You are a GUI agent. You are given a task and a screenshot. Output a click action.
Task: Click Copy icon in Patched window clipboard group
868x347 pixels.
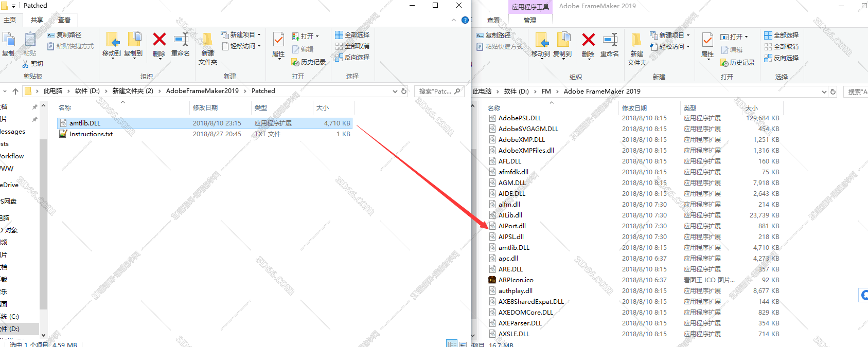click(x=8, y=40)
